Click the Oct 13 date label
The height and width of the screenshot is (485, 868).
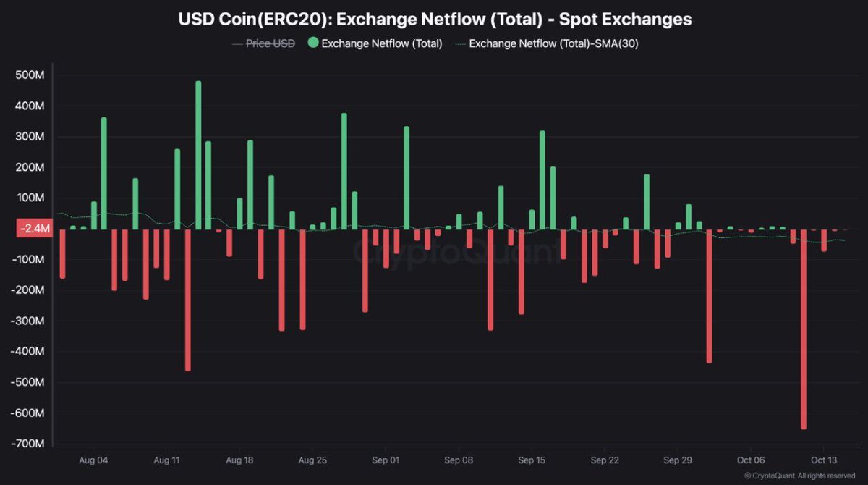tap(824, 460)
